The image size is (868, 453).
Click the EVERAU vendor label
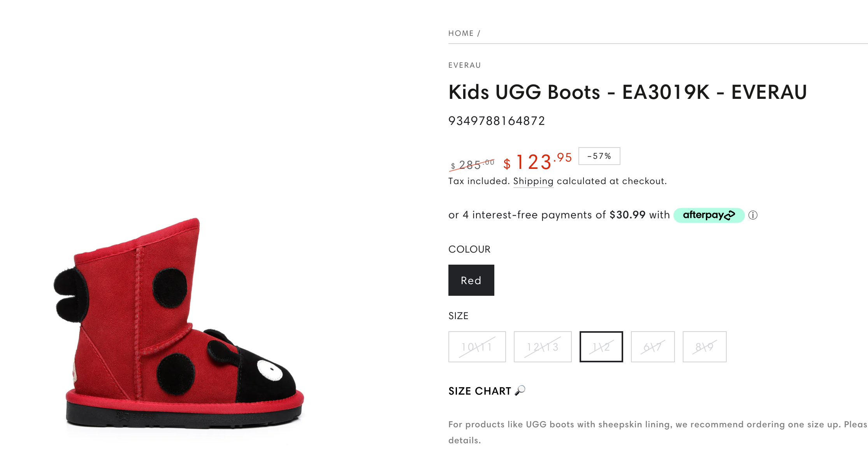pos(464,65)
